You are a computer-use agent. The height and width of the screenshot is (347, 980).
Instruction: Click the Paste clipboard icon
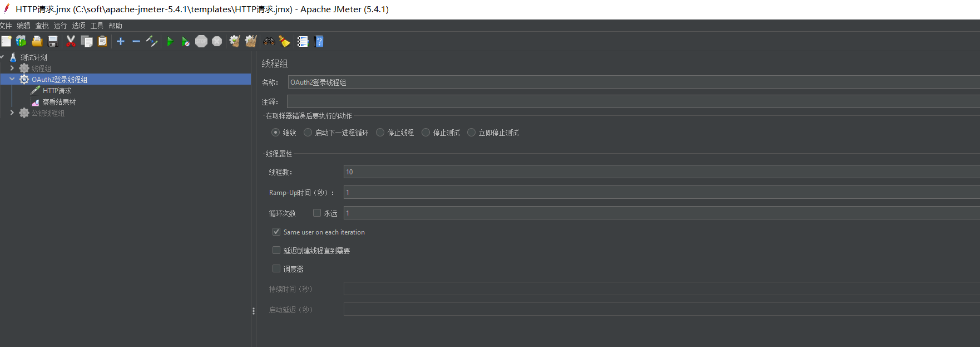[102, 41]
